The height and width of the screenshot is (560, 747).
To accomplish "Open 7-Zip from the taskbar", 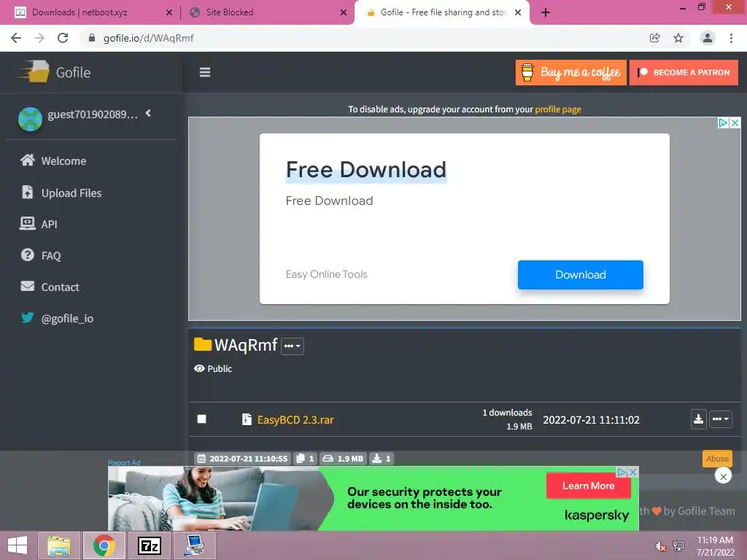I will click(x=149, y=545).
